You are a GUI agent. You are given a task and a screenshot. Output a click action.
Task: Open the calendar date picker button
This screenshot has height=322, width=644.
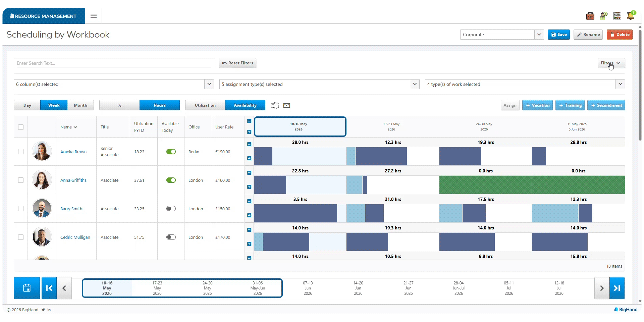(27, 288)
